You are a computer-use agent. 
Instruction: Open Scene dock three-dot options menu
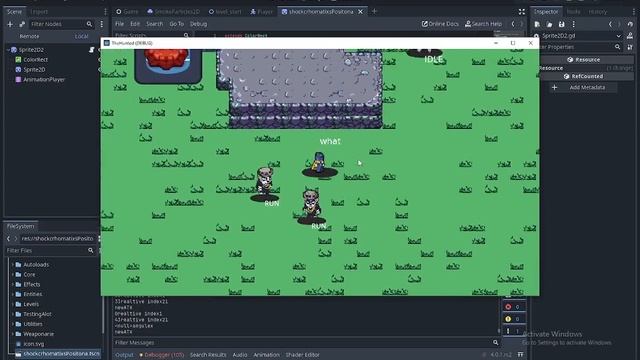pos(102,24)
